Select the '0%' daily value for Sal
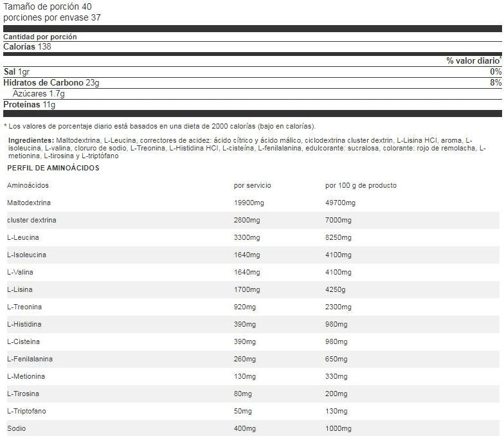 [496, 72]
